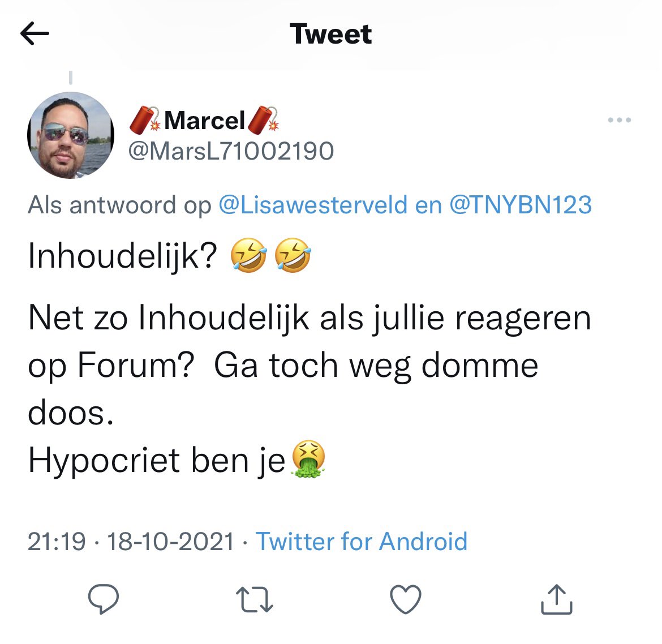Open the @TNYBN123 mention
Viewport: 662px width, 644px height.
click(x=521, y=205)
